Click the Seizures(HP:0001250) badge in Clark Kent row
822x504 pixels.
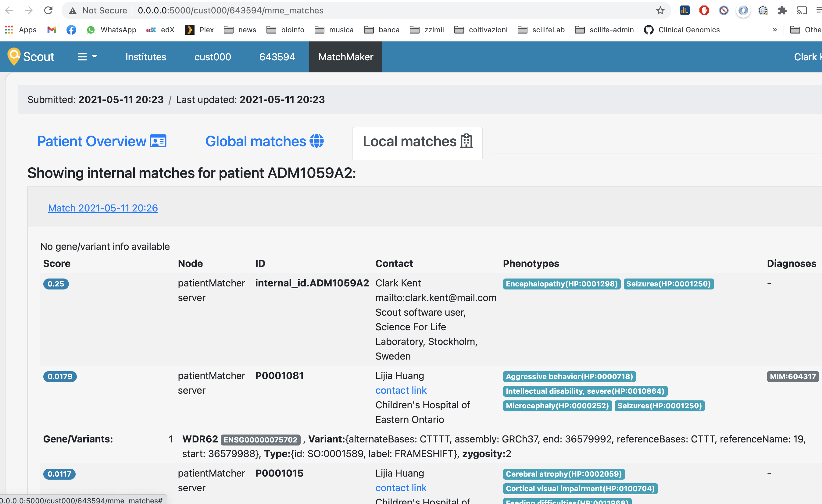669,284
